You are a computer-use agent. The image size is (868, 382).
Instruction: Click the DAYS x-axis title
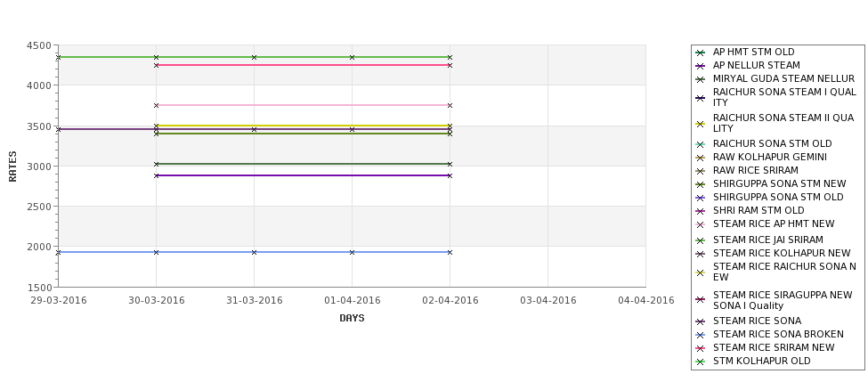click(x=352, y=318)
